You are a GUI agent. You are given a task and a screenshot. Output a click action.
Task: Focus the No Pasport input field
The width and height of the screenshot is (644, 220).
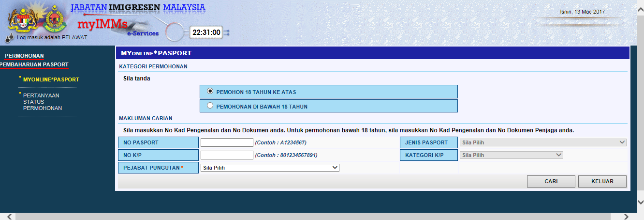227,142
